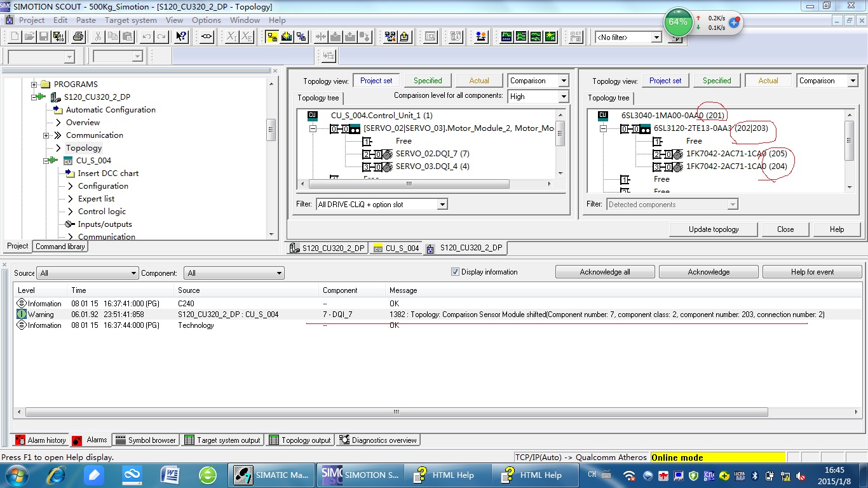Open the Window menu in the menu bar
Viewport: 868px width, 488px height.
(245, 20)
